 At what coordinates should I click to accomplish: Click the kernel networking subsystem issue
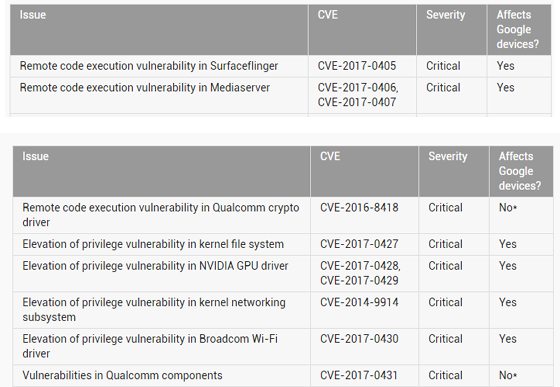(x=154, y=310)
